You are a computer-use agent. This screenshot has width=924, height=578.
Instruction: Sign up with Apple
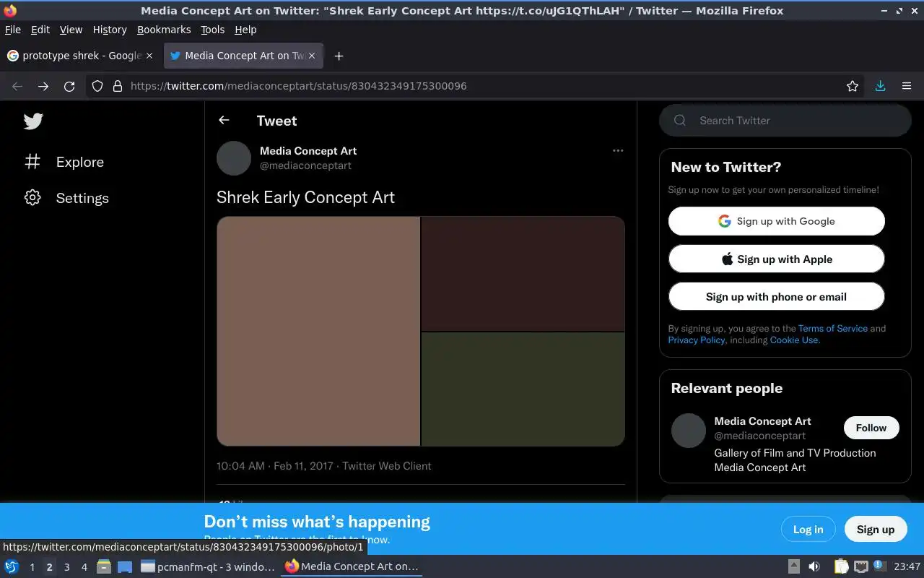tap(776, 259)
